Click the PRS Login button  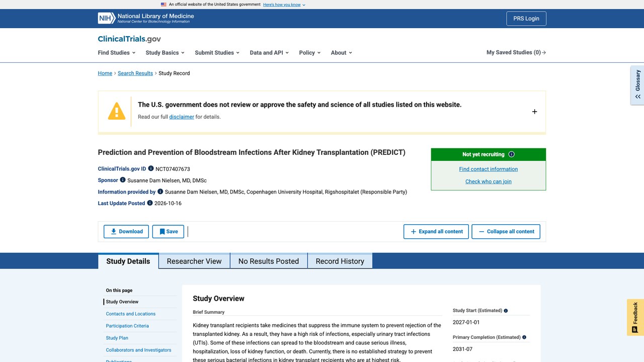pos(526,19)
